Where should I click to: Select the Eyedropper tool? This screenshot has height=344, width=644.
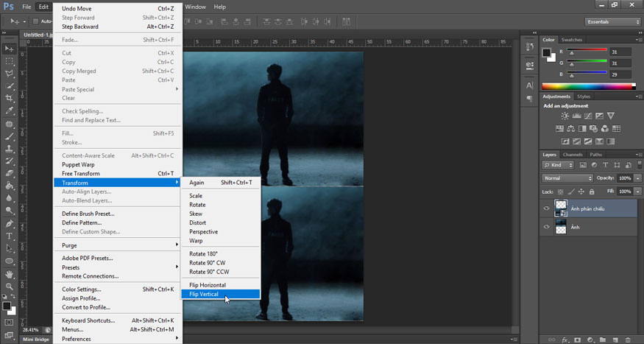click(x=9, y=110)
